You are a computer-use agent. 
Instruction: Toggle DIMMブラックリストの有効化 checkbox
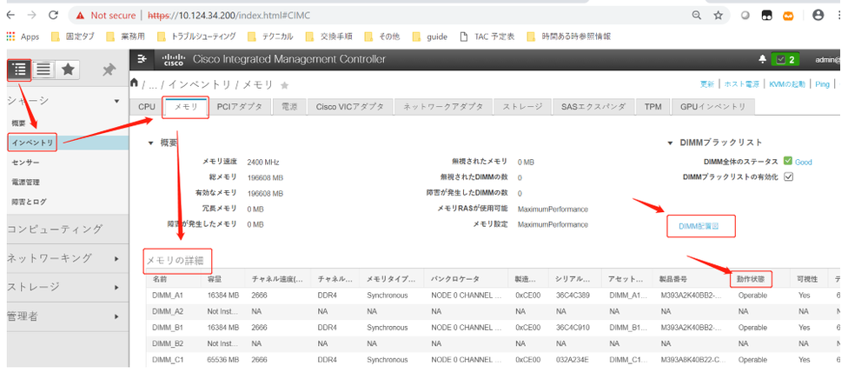789,176
